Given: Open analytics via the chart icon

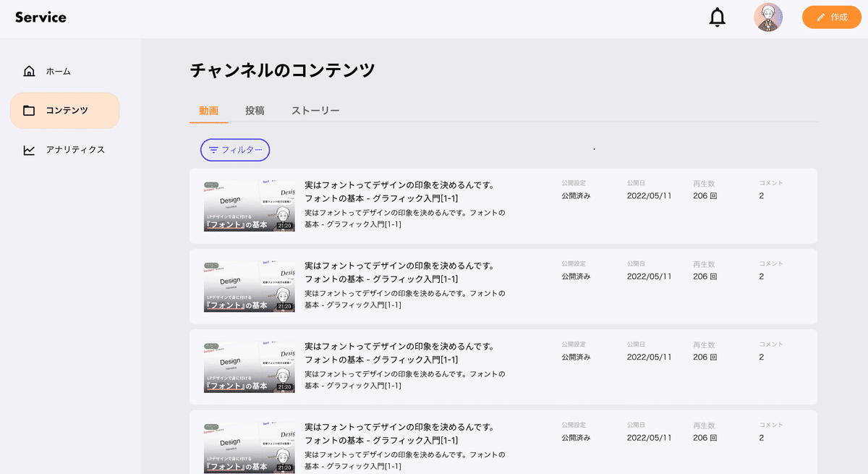Looking at the screenshot, I should 28,149.
